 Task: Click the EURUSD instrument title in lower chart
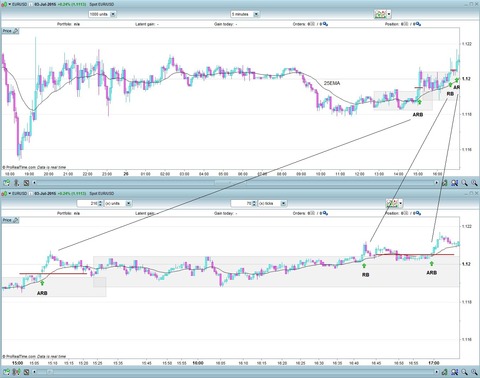(19, 193)
